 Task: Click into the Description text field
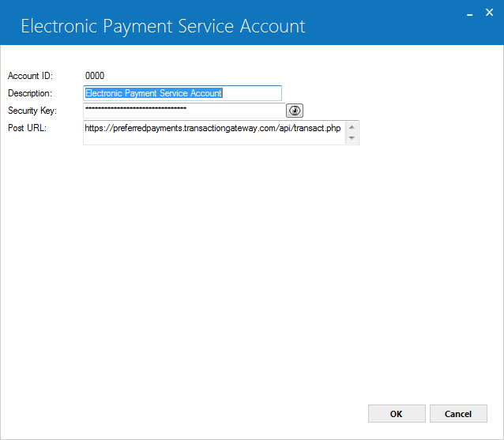(x=182, y=93)
